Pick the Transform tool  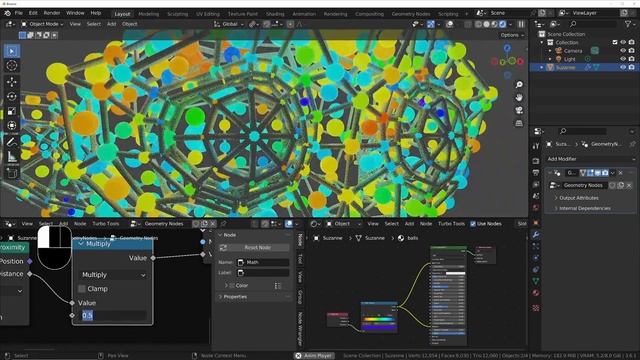tap(11, 125)
